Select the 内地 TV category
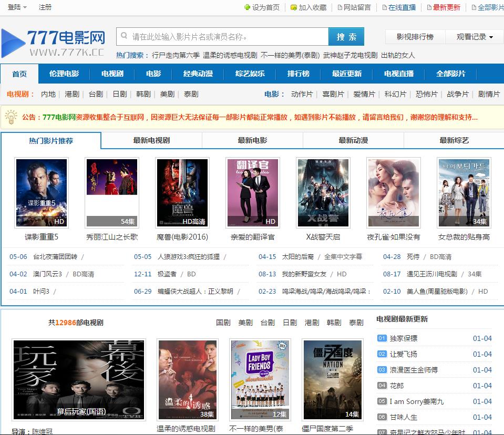The image size is (504, 435). [48, 94]
